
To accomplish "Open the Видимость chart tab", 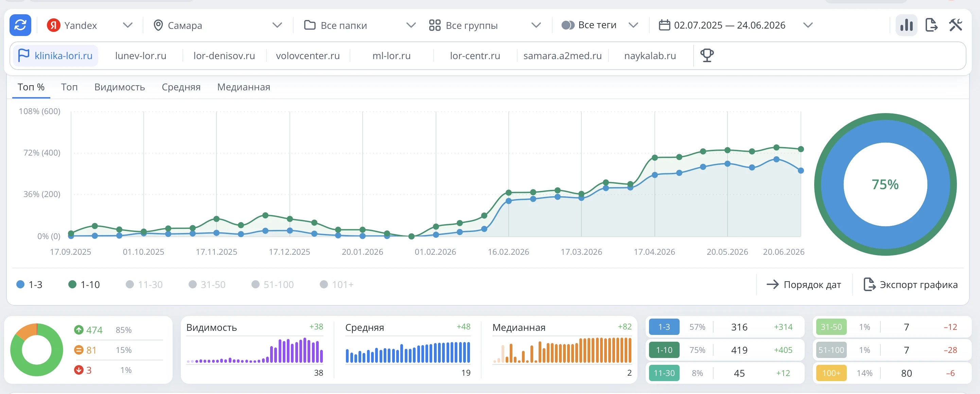I will tap(120, 87).
